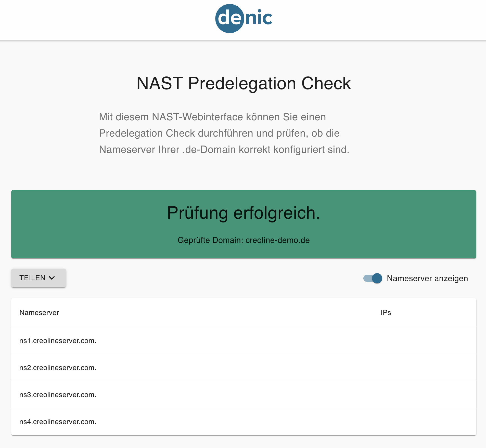
Task: Click the chevron icon on TEILEN
Action: click(52, 278)
